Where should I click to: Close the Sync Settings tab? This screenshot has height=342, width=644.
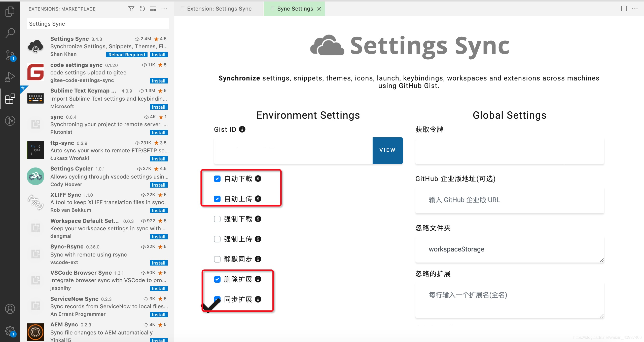pyautogui.click(x=319, y=9)
